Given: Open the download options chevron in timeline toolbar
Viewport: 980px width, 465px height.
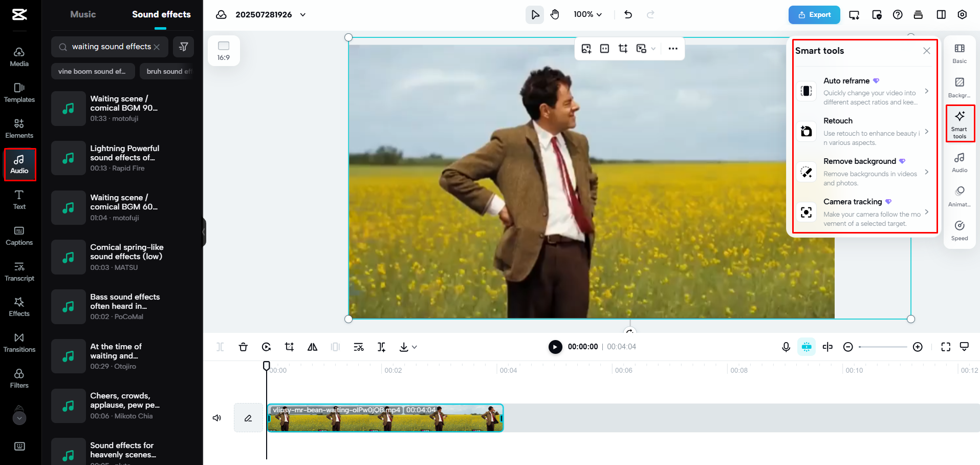Looking at the screenshot, I should (x=415, y=347).
